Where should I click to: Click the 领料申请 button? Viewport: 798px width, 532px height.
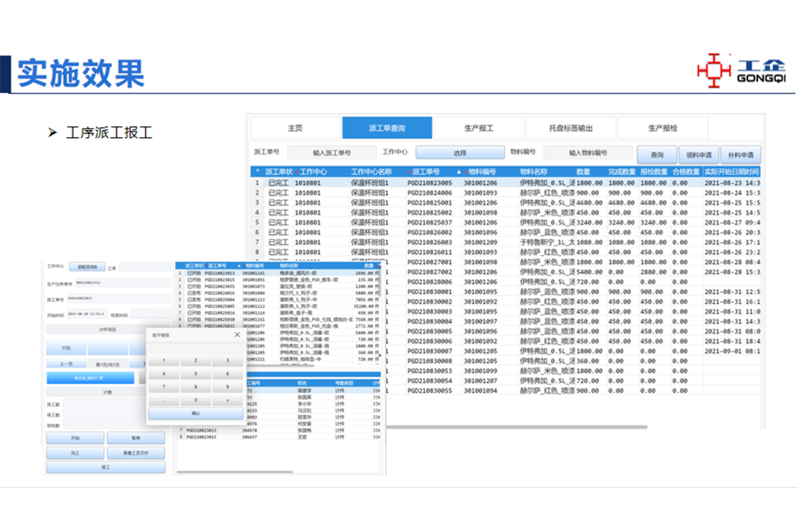699,155
